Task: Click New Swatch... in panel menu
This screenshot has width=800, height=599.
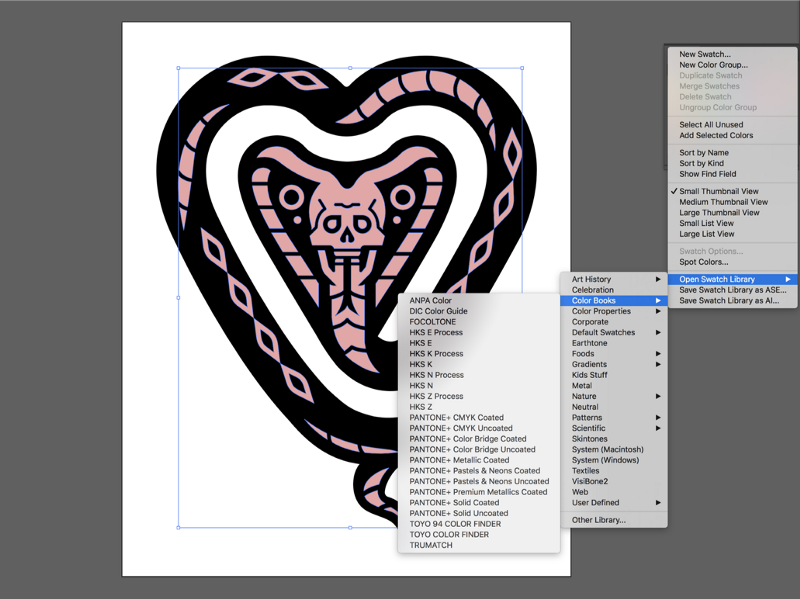Action: tap(704, 54)
